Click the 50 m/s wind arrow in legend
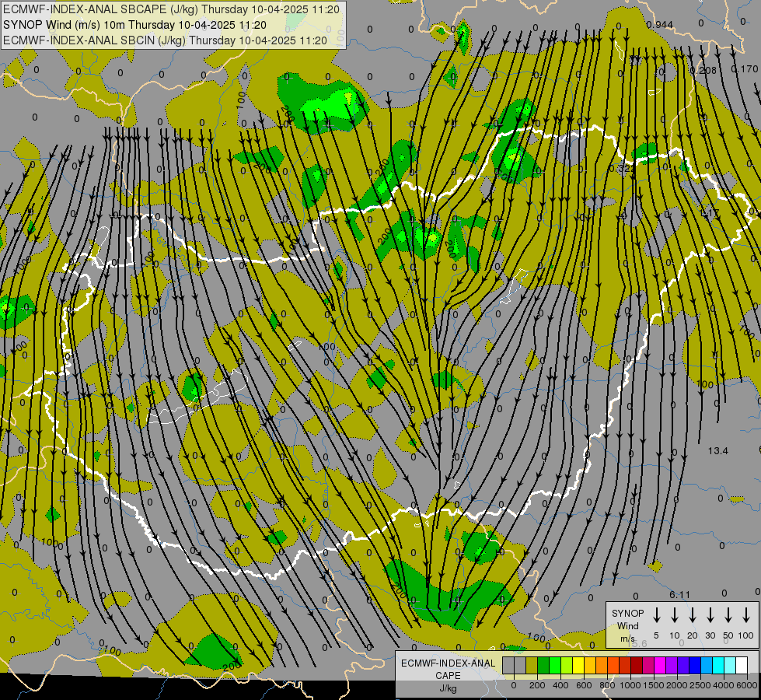 point(728,614)
